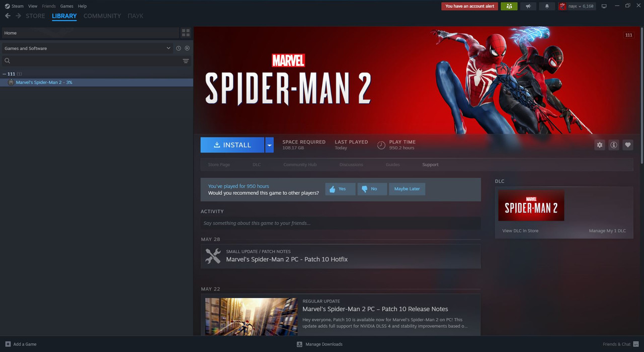Open advanced filter options icon
This screenshot has width=644, height=352.
click(x=186, y=61)
